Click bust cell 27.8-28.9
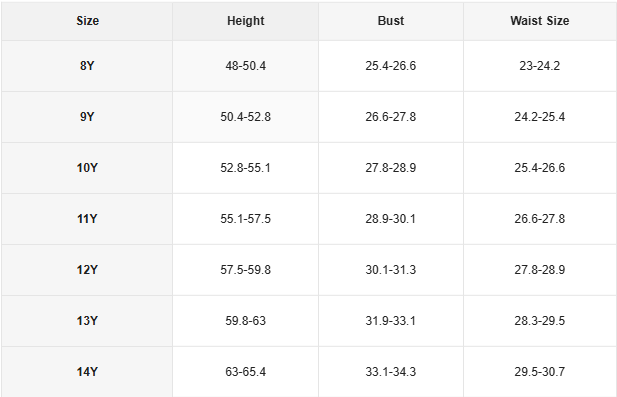The height and width of the screenshot is (397, 617). coord(391,168)
